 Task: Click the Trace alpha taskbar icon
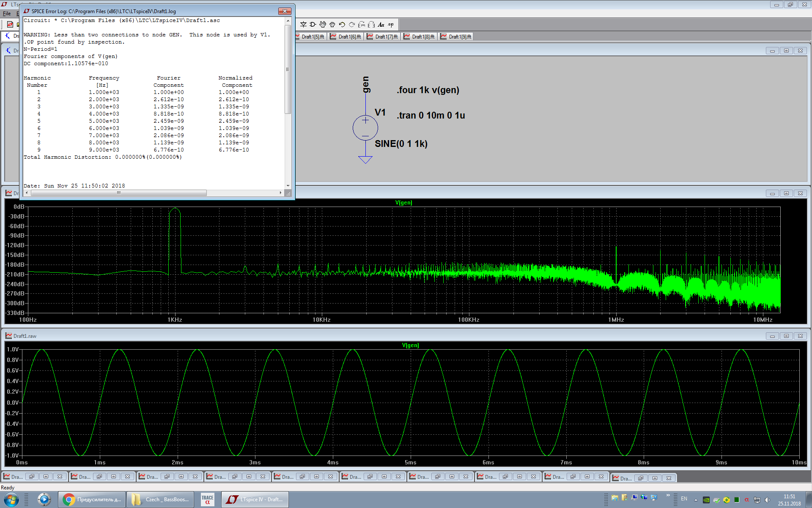tap(207, 500)
